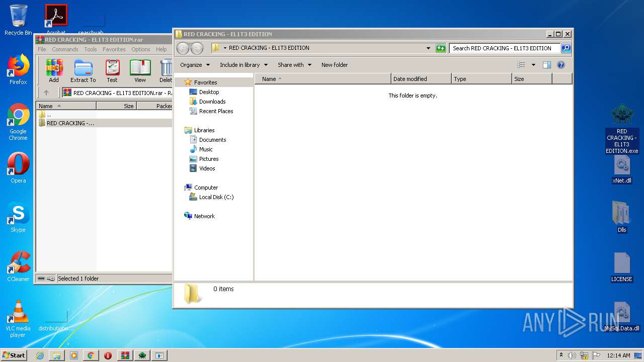644x362 pixels.
Task: Sort WinRAR list by Size column
Action: [116, 106]
